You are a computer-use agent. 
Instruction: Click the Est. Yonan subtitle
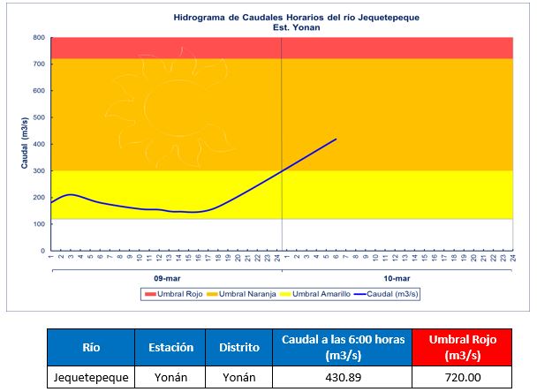click(284, 27)
